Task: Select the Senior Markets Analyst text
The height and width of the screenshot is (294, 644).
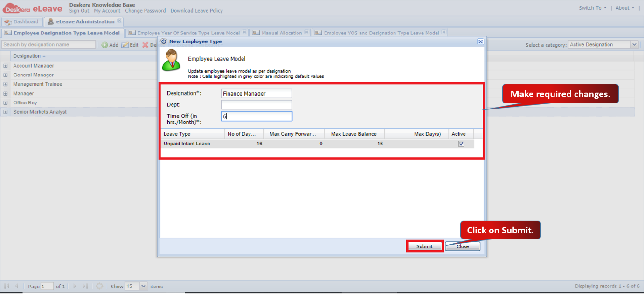Action: (40, 112)
